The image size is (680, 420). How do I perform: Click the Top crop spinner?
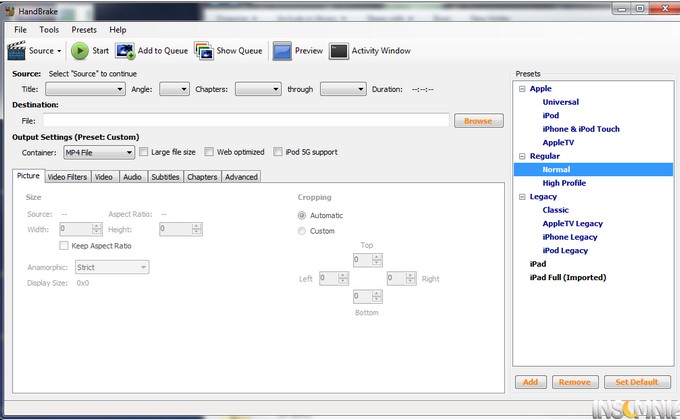tap(367, 260)
